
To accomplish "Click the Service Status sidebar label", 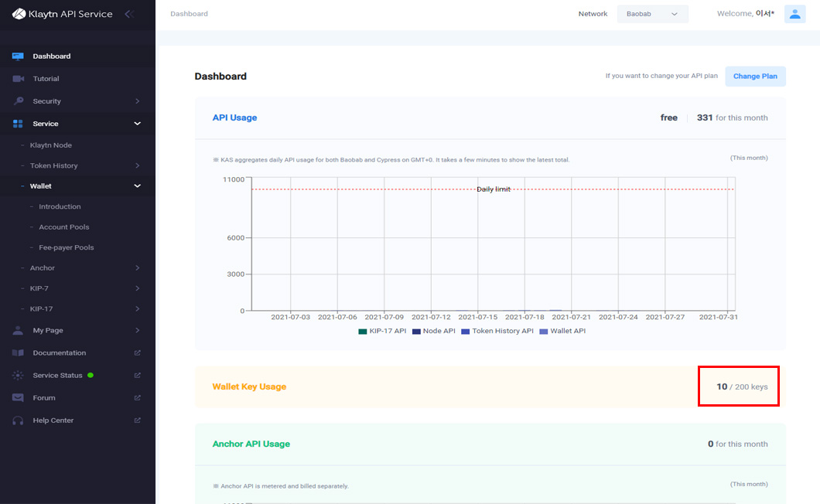I will coord(57,376).
